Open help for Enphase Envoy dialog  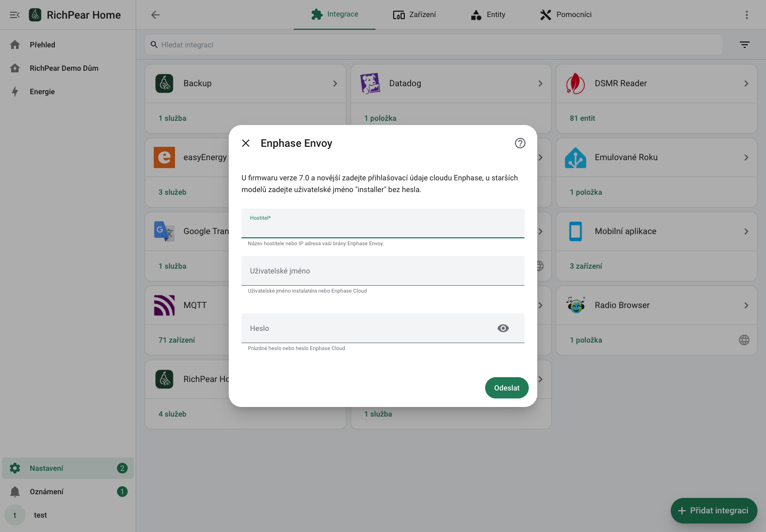pyautogui.click(x=520, y=143)
